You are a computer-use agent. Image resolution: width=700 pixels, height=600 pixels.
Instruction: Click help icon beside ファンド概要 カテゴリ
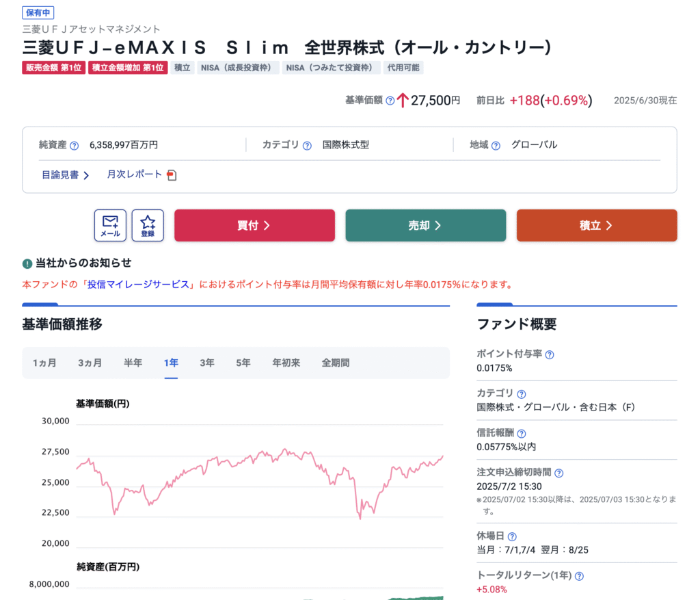tap(522, 394)
